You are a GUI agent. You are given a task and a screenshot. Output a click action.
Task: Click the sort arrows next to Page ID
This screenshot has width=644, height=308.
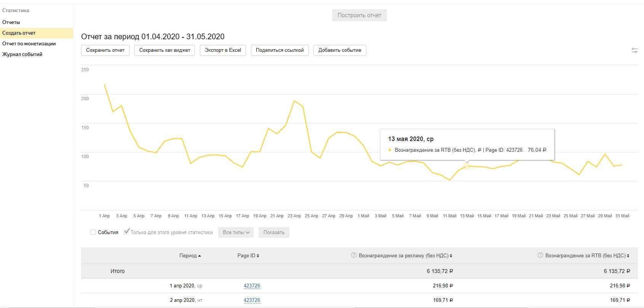258,256
